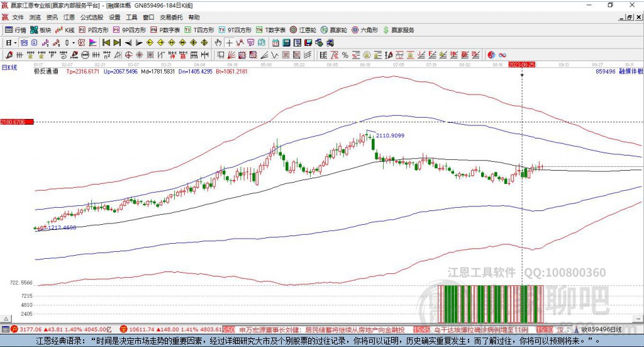This screenshot has height=347, width=644.
Task: Step forward with the black right arrow
Action: coord(139,43)
